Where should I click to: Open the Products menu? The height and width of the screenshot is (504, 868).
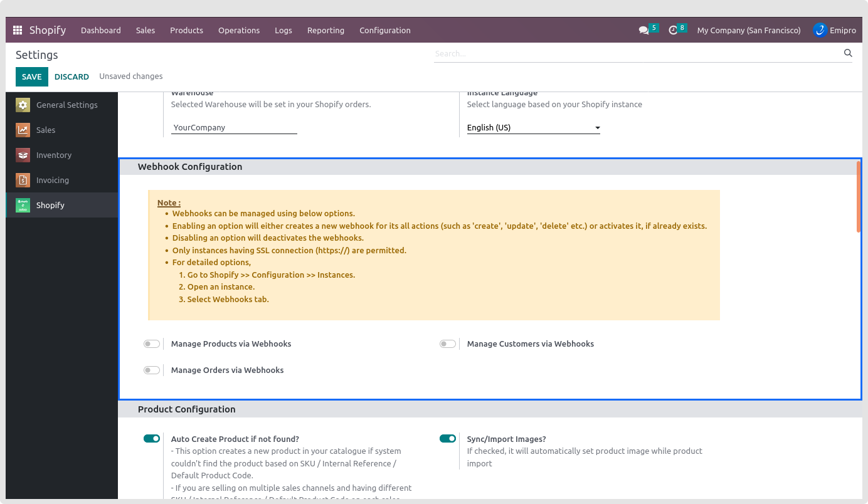click(187, 30)
